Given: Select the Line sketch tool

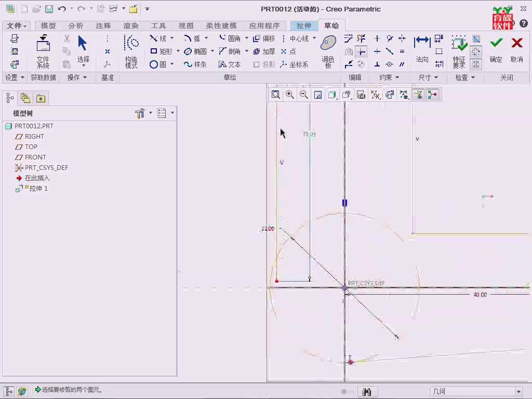Looking at the screenshot, I should tap(158, 38).
